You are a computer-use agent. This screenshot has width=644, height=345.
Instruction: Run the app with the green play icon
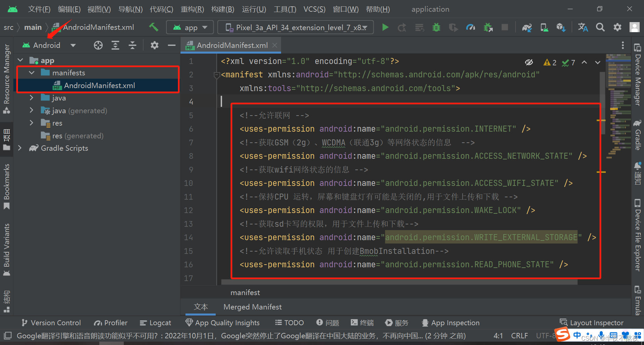385,27
